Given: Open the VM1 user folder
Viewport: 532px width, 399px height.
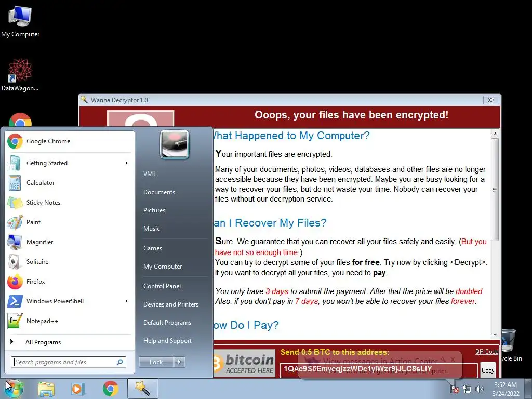Looking at the screenshot, I should [149, 174].
